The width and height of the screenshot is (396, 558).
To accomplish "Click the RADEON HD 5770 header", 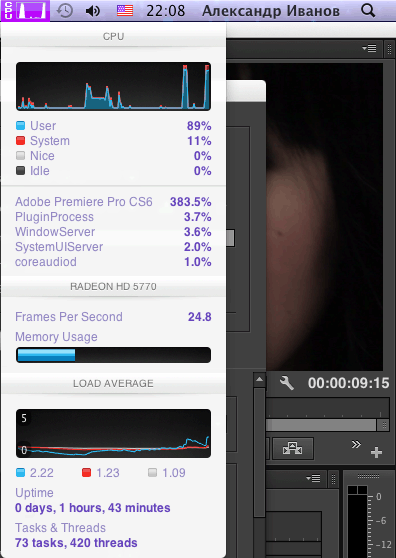I will point(113,286).
